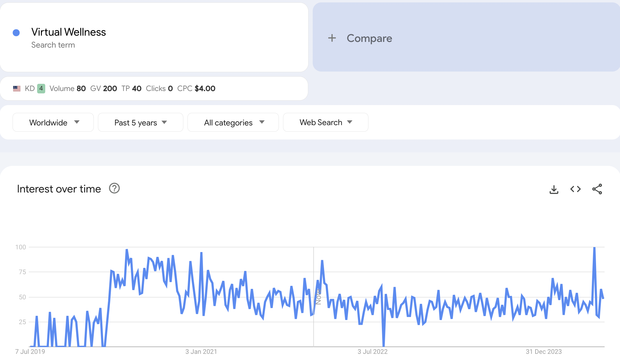Click the CPC $4.00 metric
Viewport: 620px width, 364px height.
click(x=196, y=89)
